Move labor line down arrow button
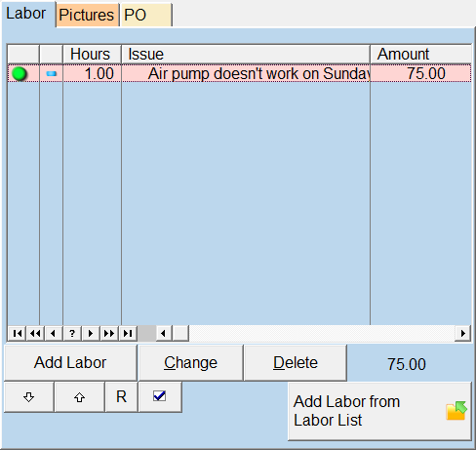Image resolution: width=476 pixels, height=450 pixels. coord(29,397)
